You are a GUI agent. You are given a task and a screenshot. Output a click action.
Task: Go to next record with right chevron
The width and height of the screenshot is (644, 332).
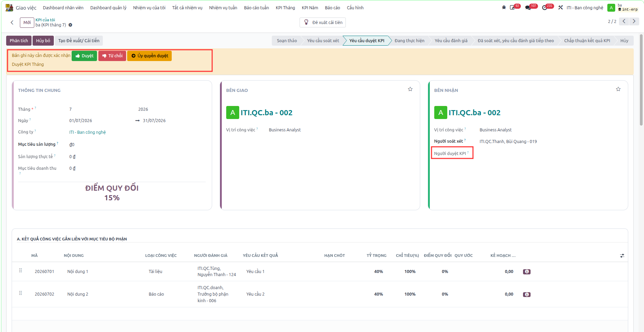(634, 21)
